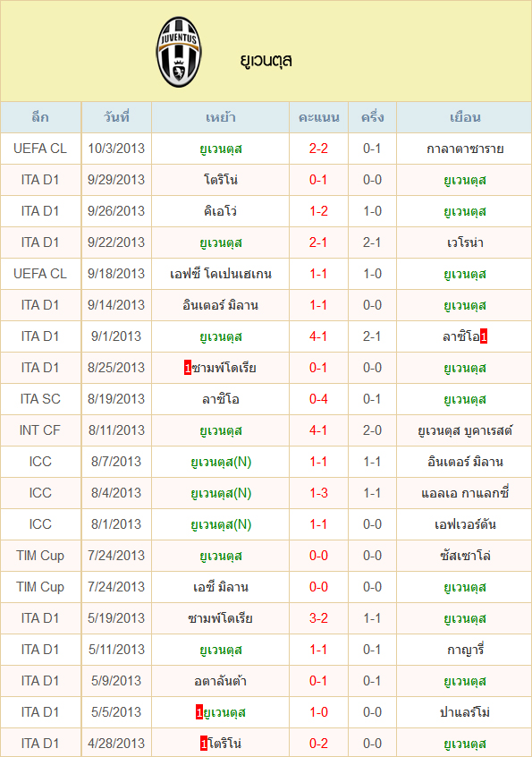Click ยูเวนตุส away team on 9/14/2013
532x757 pixels.
[465, 305]
